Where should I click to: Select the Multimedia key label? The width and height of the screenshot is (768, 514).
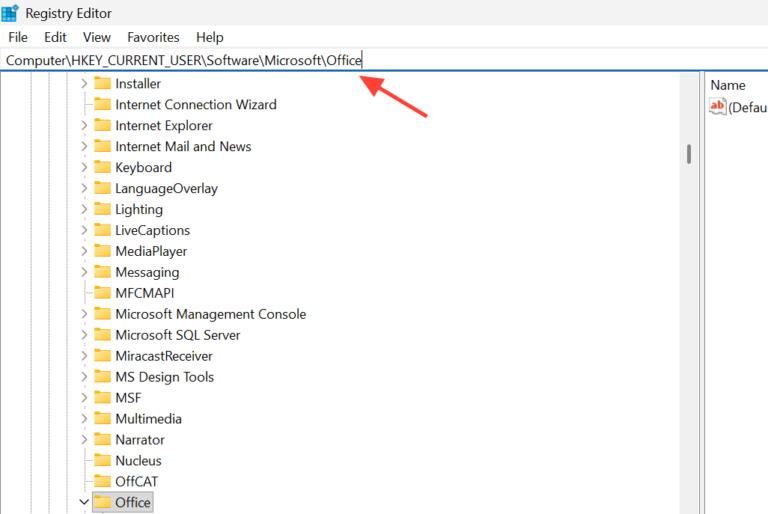(x=148, y=419)
